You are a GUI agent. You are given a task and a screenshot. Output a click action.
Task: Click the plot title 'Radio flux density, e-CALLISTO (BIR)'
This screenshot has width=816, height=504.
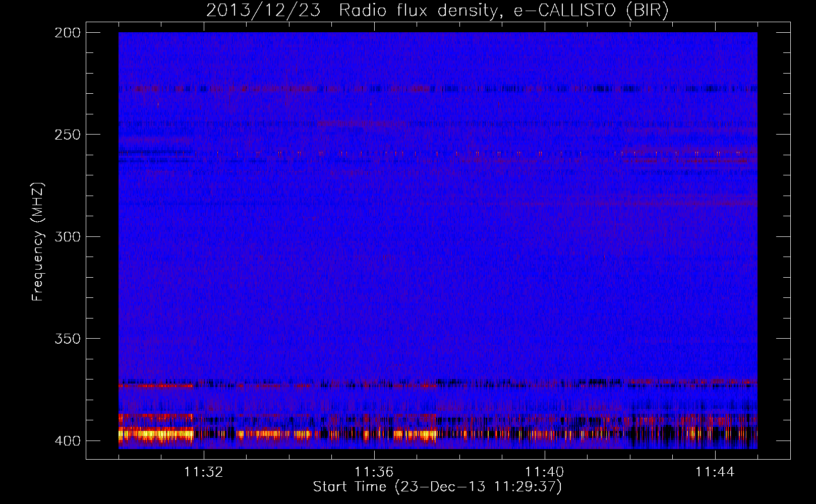504,11
